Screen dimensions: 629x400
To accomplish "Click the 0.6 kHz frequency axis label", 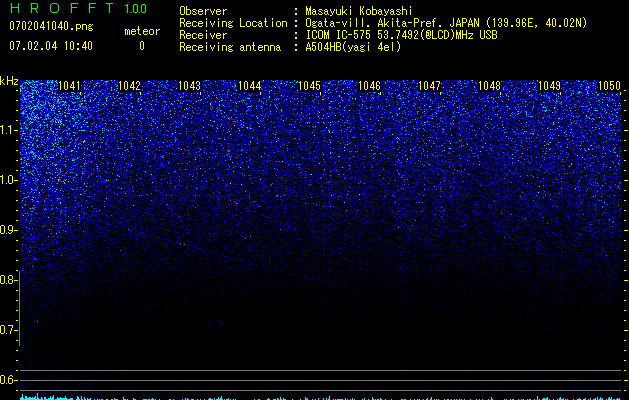I will click(x=8, y=380).
